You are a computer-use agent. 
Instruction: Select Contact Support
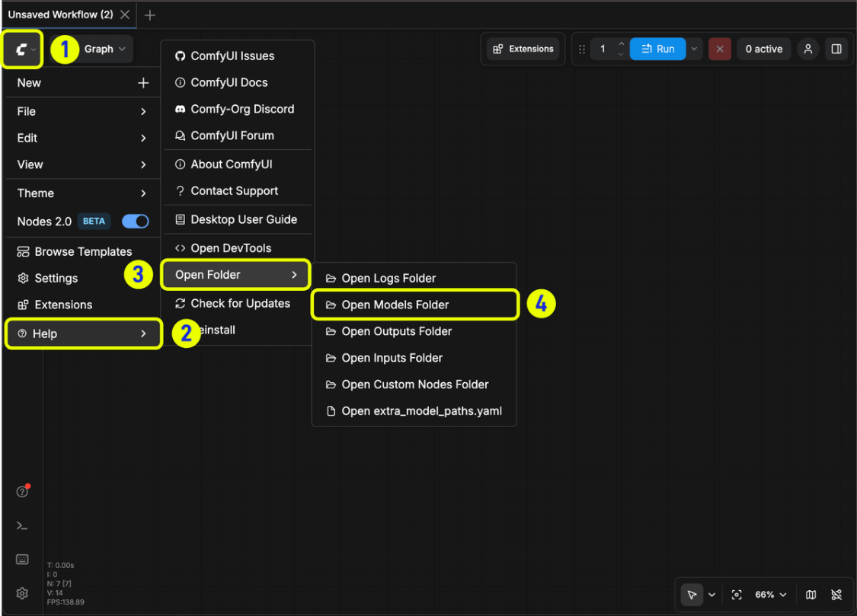(237, 191)
